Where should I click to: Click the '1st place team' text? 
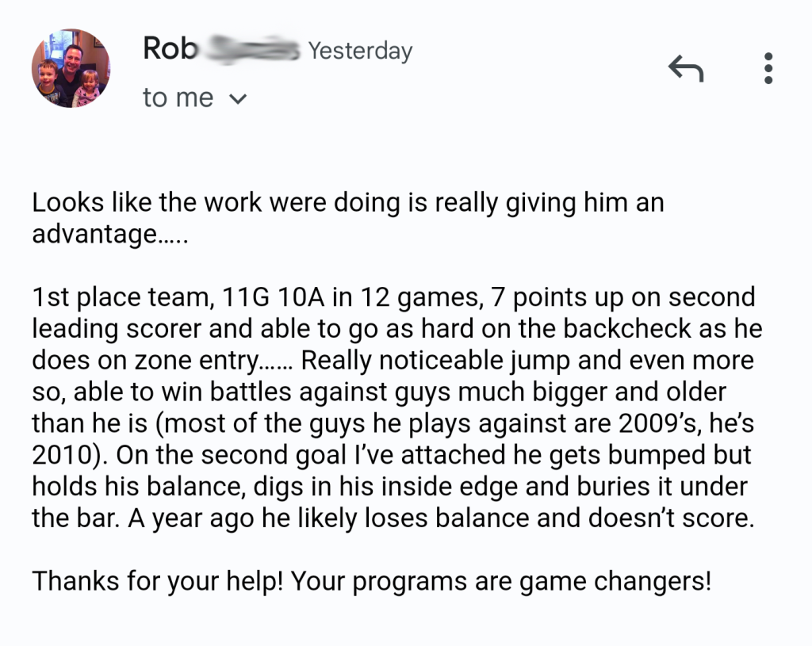point(123,297)
